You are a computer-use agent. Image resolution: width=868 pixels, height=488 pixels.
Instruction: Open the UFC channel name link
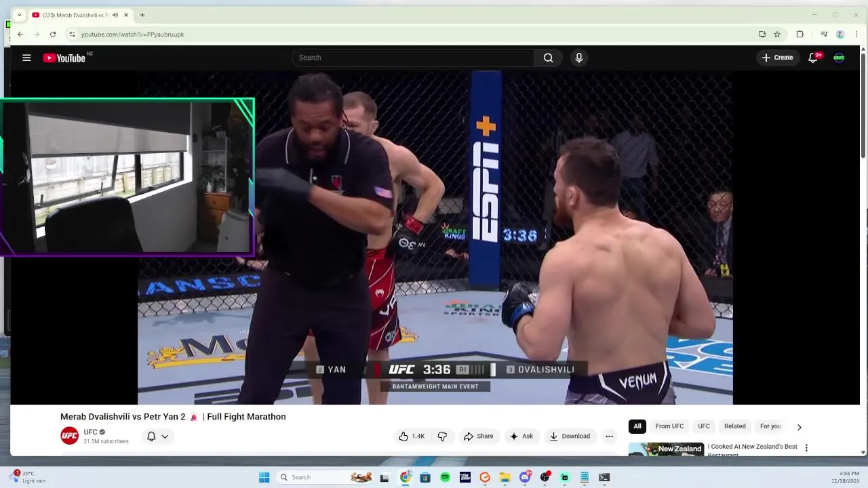[91, 432]
